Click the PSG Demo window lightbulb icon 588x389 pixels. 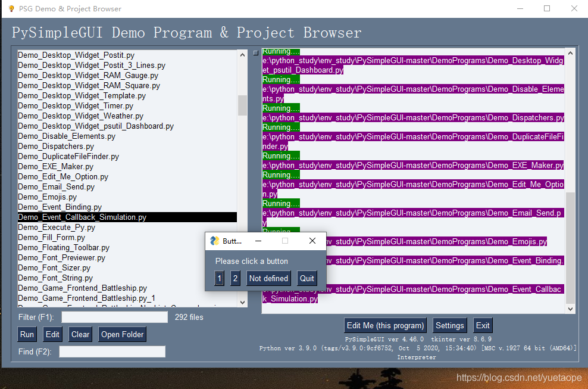tap(11, 8)
